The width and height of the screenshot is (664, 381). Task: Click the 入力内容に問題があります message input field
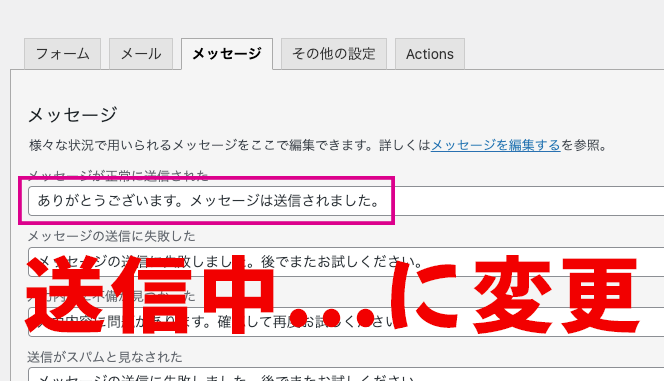(346, 322)
